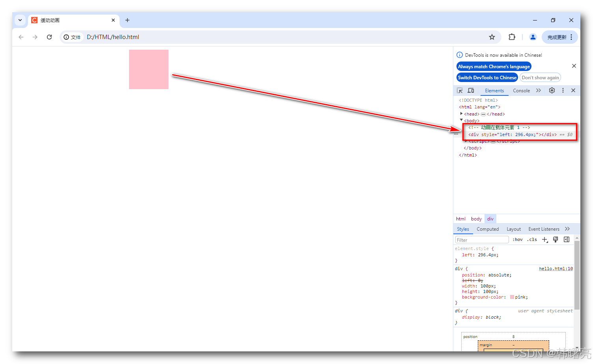Toggle .cls element classes panel
The height and width of the screenshot is (364, 593).
click(532, 240)
